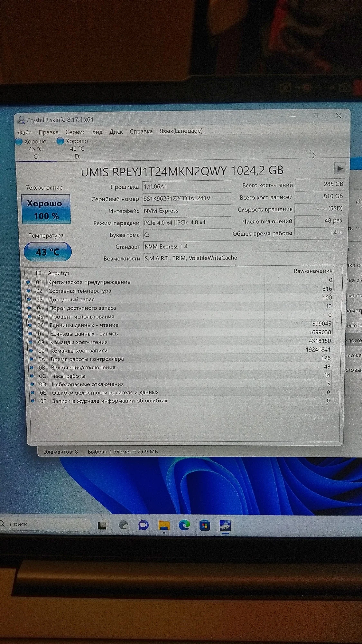Maximize the CrystalDiskInfo window
Image resolution: width=362 pixels, height=644 pixels.
[x=315, y=116]
